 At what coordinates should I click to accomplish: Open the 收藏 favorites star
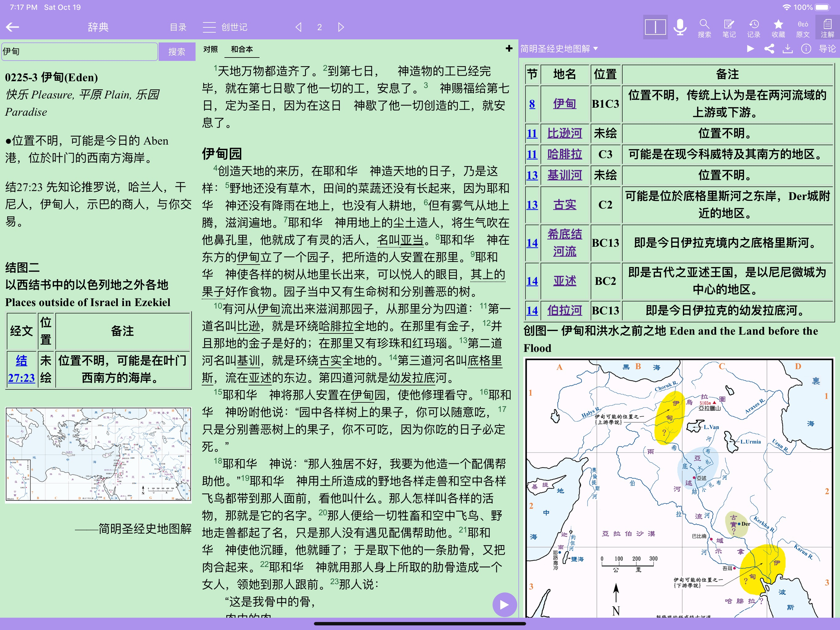[778, 28]
